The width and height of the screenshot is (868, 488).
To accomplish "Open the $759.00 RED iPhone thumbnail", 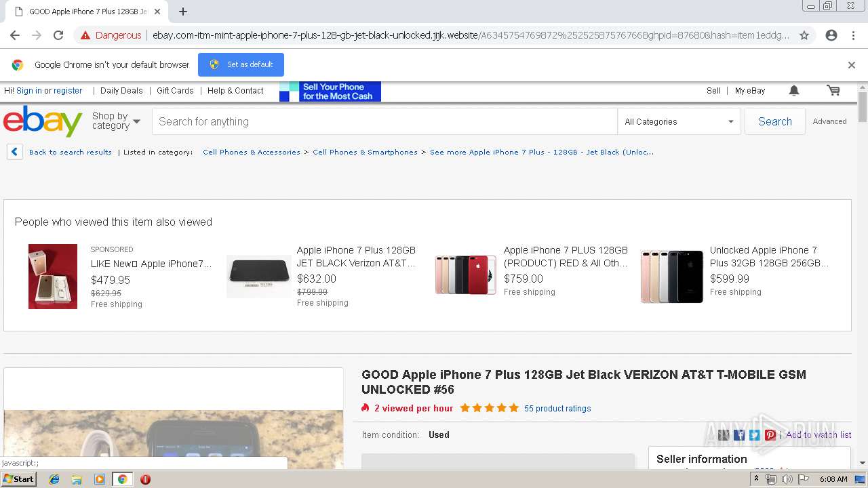I will [x=465, y=274].
